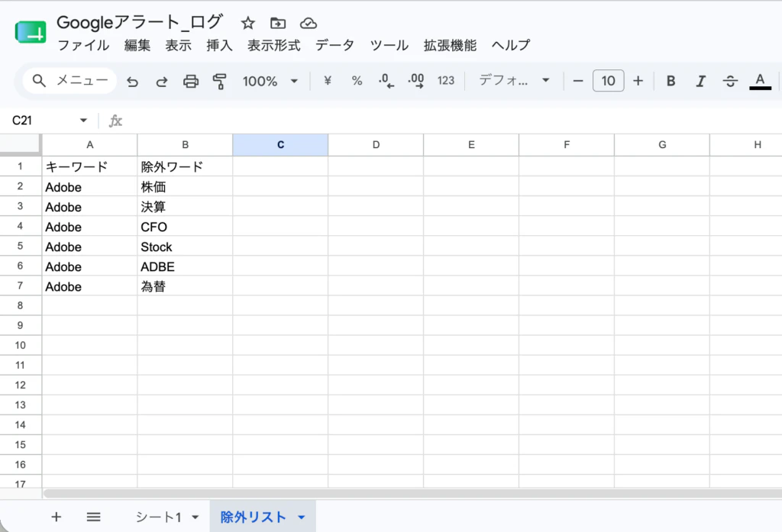The image size is (782, 532).
Task: Apply yen currency format
Action: [x=327, y=81]
